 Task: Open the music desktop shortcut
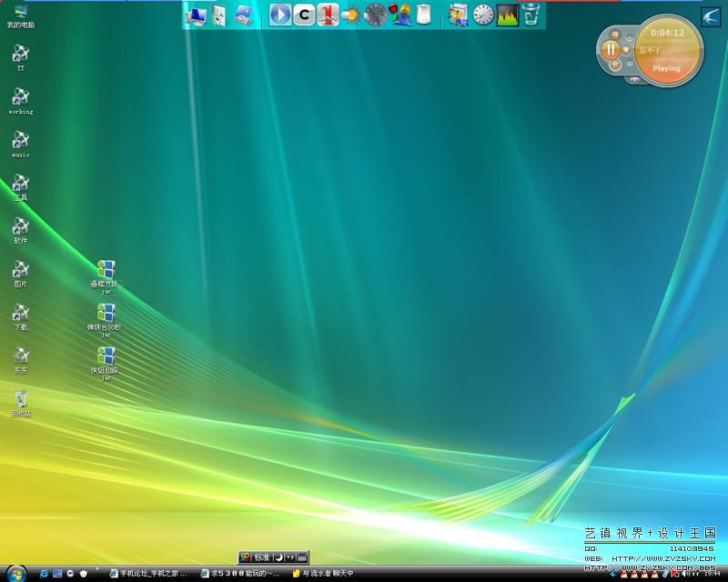pos(20,144)
